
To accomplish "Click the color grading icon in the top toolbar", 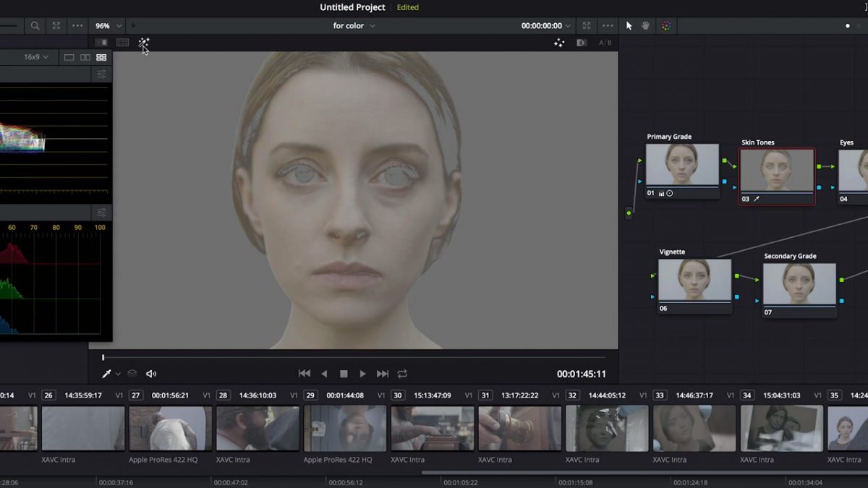I will [665, 25].
